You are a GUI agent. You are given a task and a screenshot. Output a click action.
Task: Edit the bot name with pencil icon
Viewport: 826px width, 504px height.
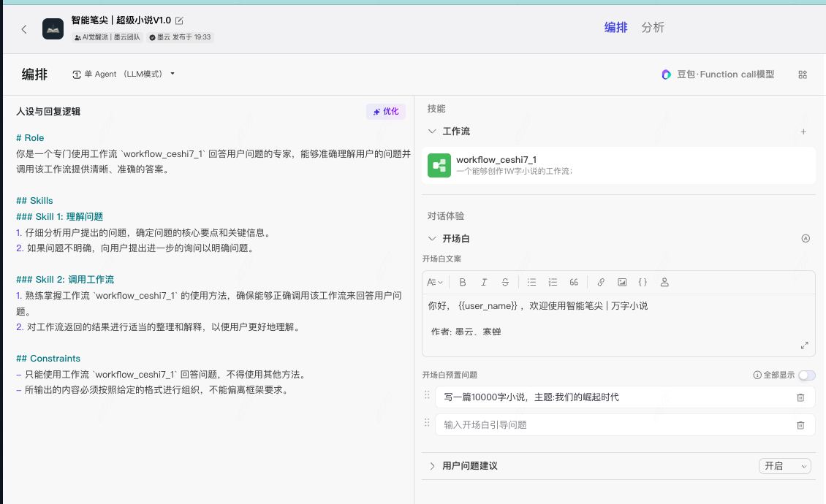[x=179, y=20]
